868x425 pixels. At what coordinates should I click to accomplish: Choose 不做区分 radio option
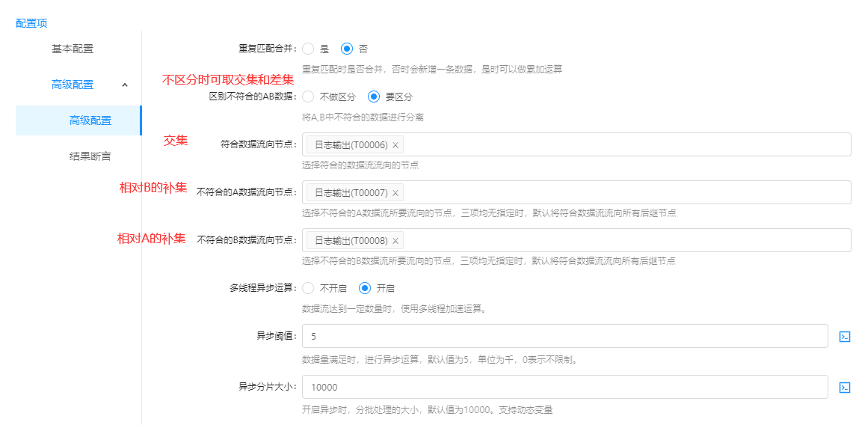tap(308, 97)
